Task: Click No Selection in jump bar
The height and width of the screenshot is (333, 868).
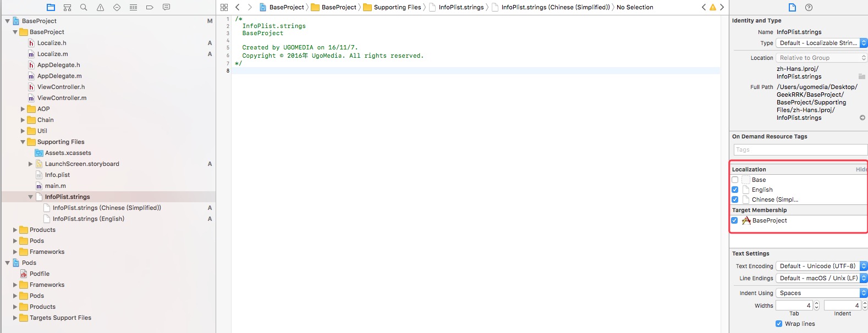Action: tap(635, 7)
